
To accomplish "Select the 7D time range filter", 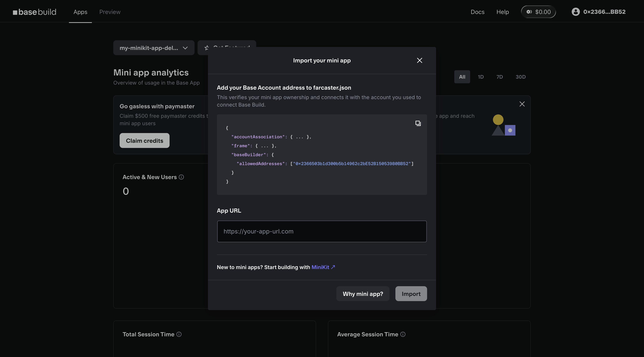I will (x=500, y=77).
